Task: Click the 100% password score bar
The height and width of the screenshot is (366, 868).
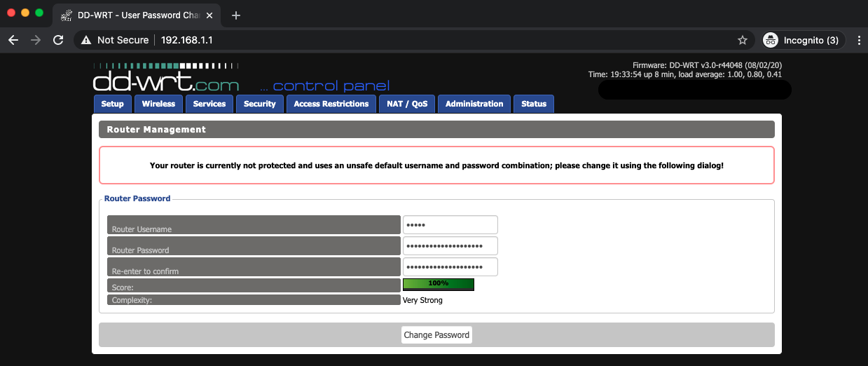Action: 439,284
